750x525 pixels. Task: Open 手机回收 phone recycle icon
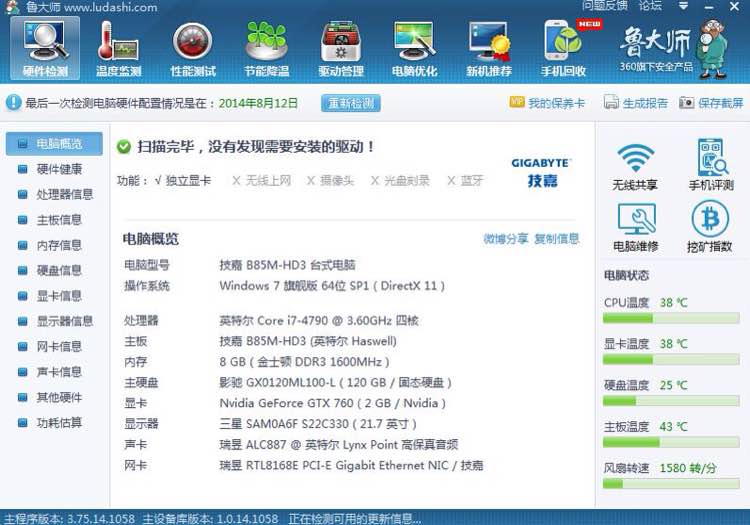(x=563, y=49)
